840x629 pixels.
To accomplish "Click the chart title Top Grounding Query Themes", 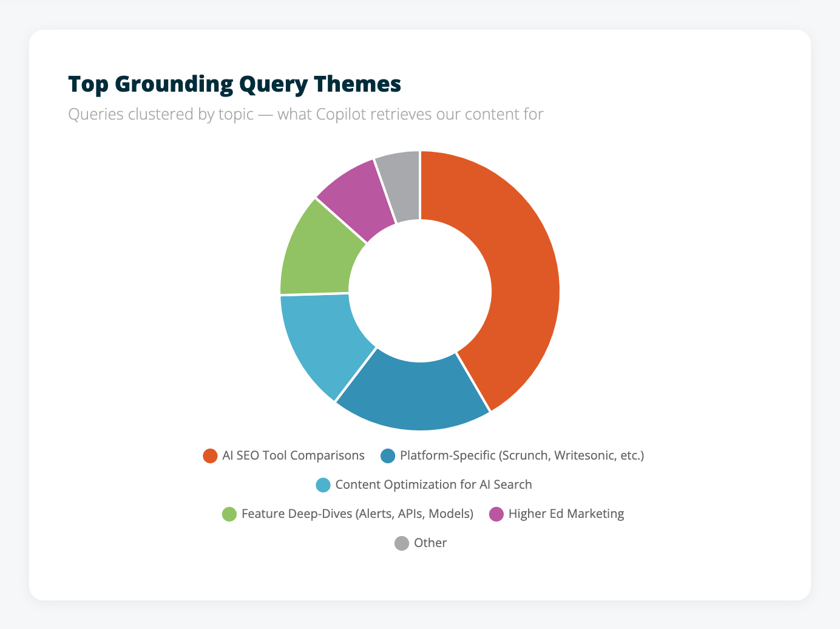I will (x=234, y=84).
